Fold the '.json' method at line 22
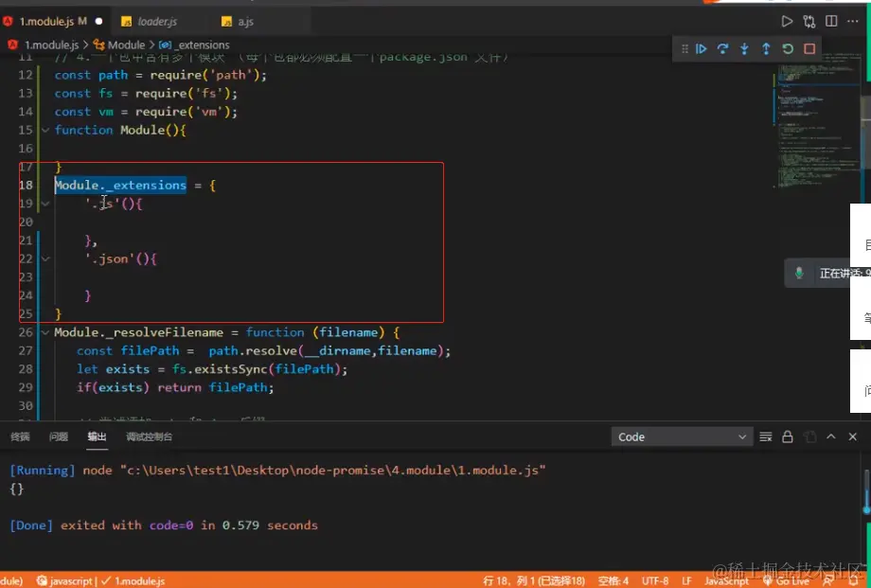Viewport: 871px width, 588px height. point(45,258)
